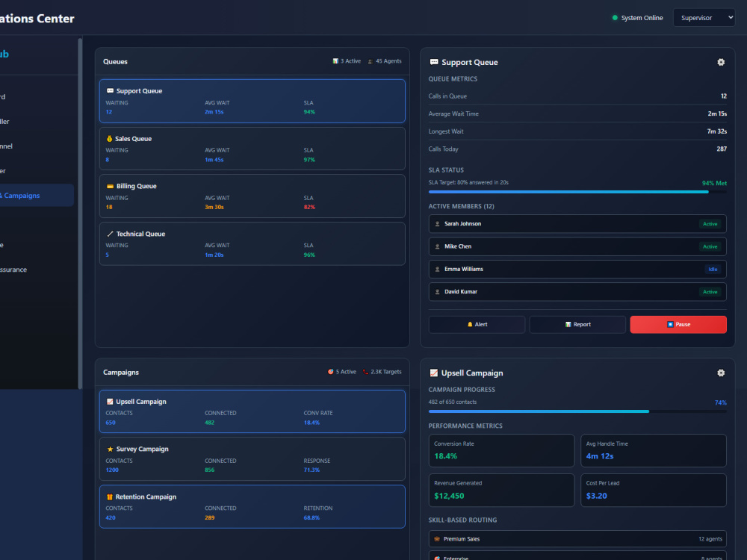This screenshot has height=560, width=747.
Task: Click the Billing Queue wait '3m 30s'
Action: pyautogui.click(x=214, y=207)
